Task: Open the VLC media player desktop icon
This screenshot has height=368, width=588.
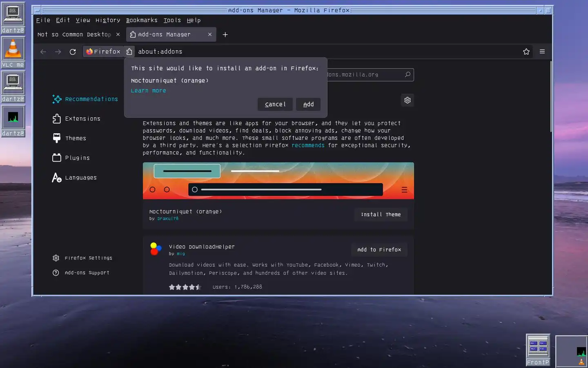Action: [13, 52]
